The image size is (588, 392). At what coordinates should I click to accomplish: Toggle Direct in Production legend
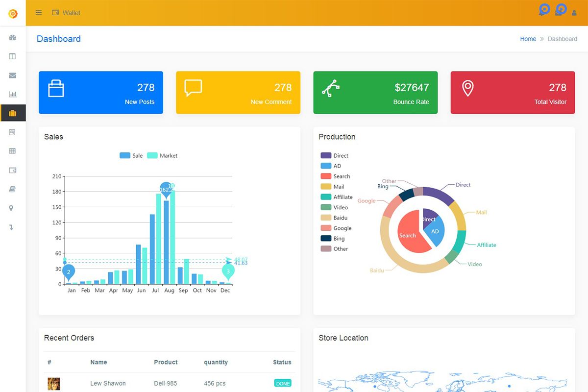[x=335, y=155]
